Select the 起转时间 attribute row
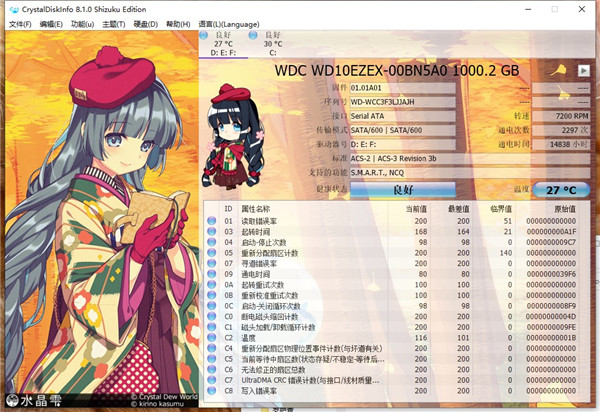 (300, 231)
